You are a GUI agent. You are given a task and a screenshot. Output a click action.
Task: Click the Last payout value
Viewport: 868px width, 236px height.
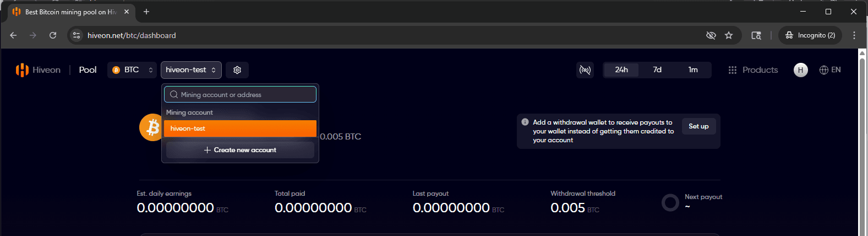click(x=451, y=208)
